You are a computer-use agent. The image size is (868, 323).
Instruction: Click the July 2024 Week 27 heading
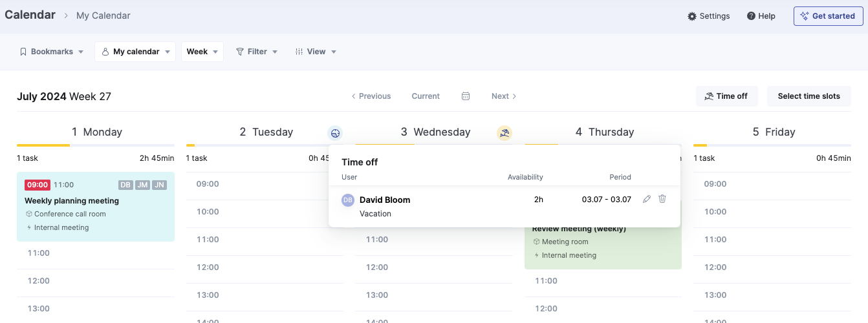click(64, 97)
